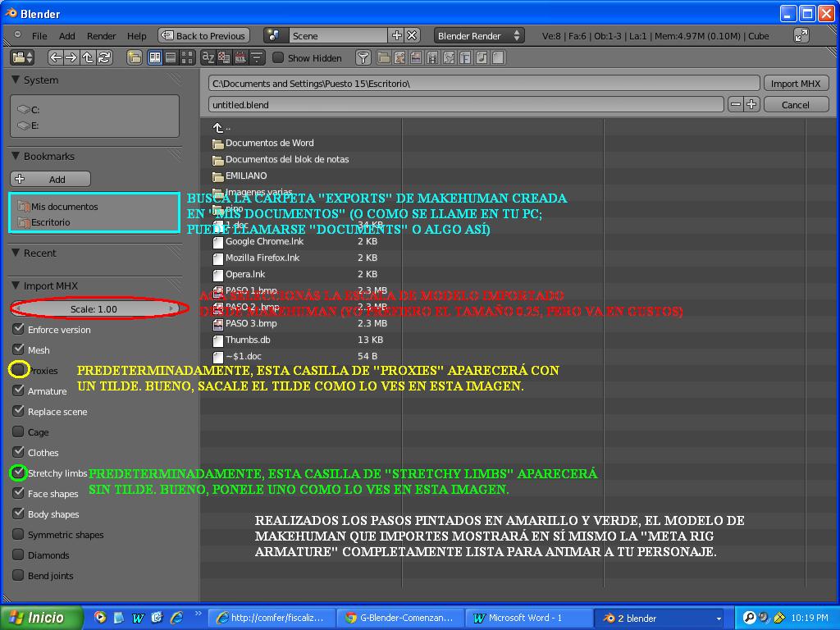Image resolution: width=840 pixels, height=630 pixels.
Task: Enable the Show Hidden checkbox
Action: click(278, 57)
